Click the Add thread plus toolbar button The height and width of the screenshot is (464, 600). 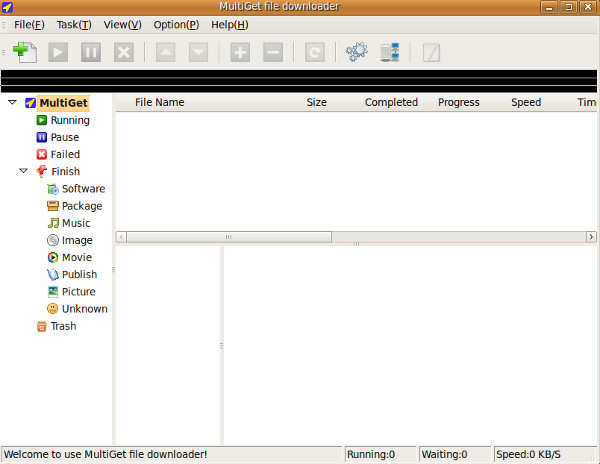click(x=240, y=52)
